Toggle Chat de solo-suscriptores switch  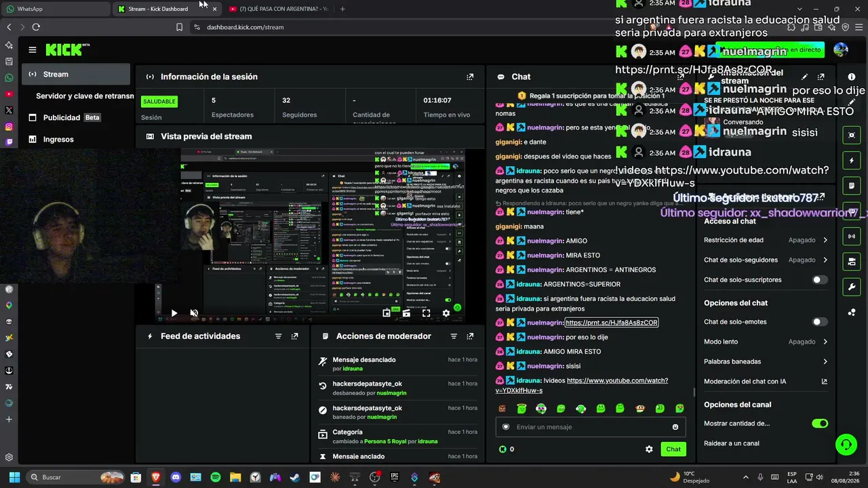pos(820,280)
